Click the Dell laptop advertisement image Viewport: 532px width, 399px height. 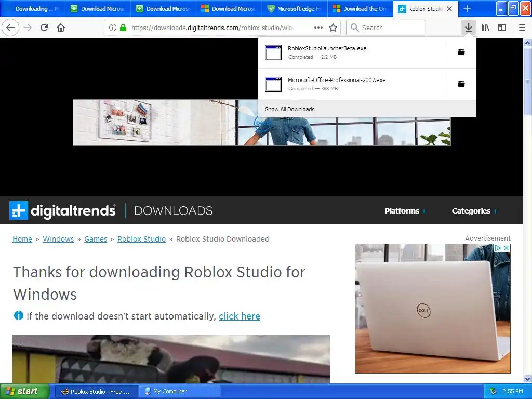click(x=433, y=309)
